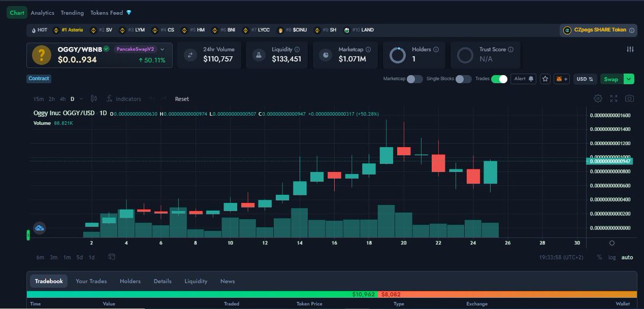Click the green $10,962 buy volume bar
Viewport: 644px width, 309px height.
pyautogui.click(x=202, y=295)
